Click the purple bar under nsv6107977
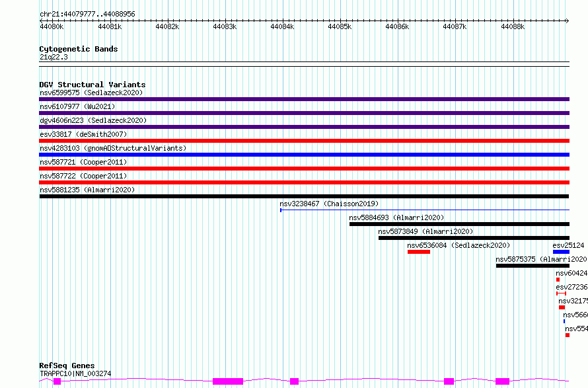The height and width of the screenshot is (388, 588). (304, 113)
